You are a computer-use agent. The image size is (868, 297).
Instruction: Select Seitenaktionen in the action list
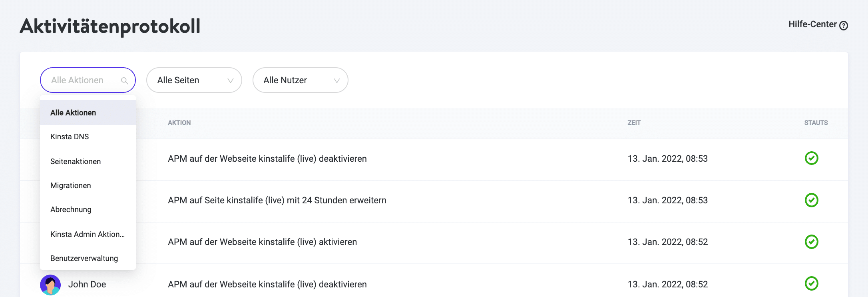(76, 162)
